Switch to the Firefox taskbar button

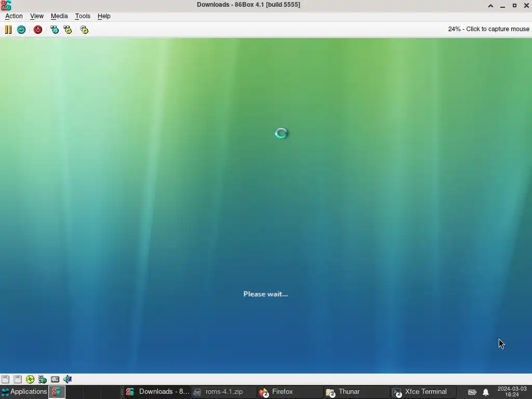point(290,392)
